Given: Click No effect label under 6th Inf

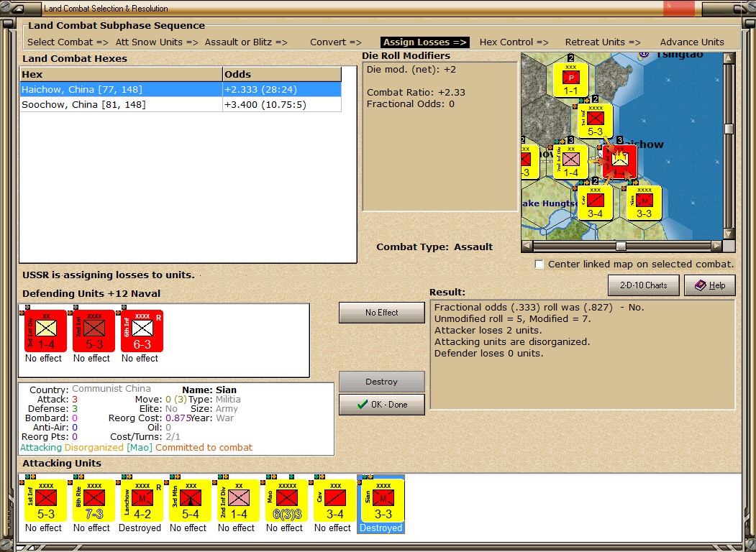Looking at the screenshot, I should click(x=140, y=359).
